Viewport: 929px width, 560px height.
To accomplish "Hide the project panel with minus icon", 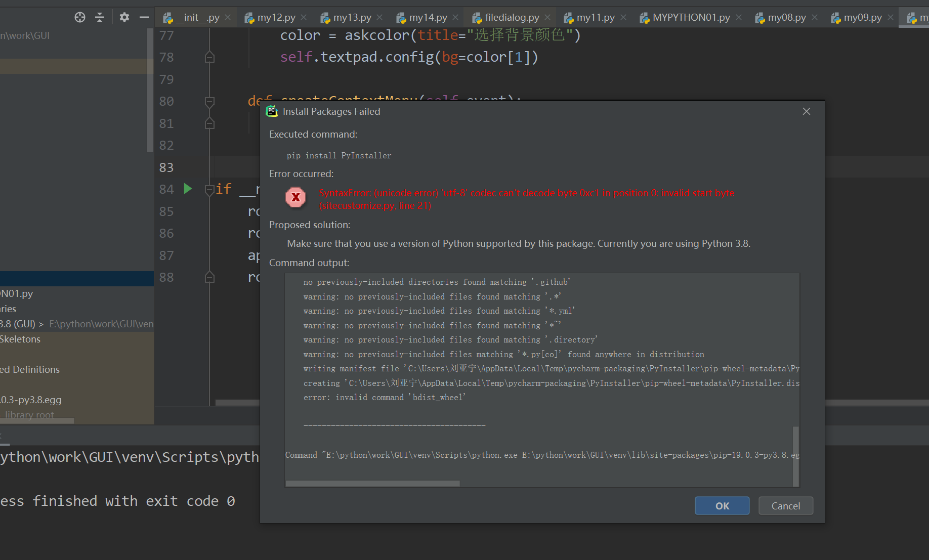I will (x=144, y=17).
